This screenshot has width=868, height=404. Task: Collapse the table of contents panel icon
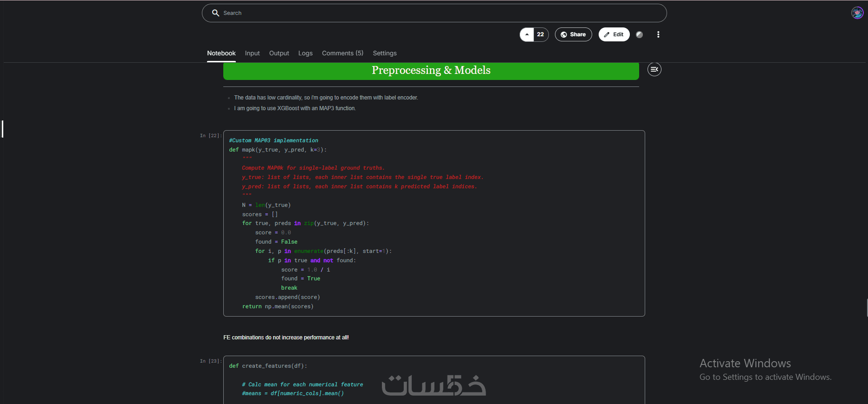click(654, 69)
